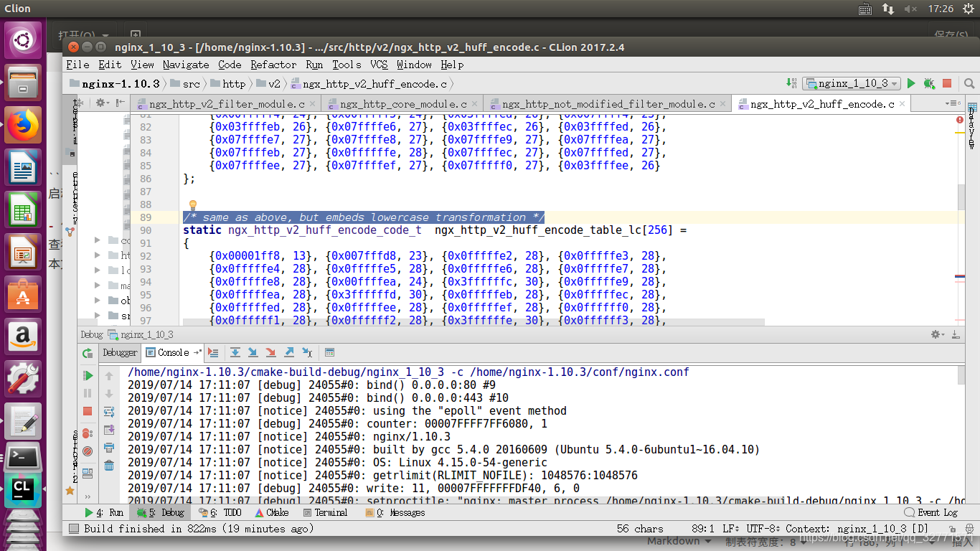Screen dimensions: 980x551
Task: Click the editor error indicator icon
Action: coord(960,120)
